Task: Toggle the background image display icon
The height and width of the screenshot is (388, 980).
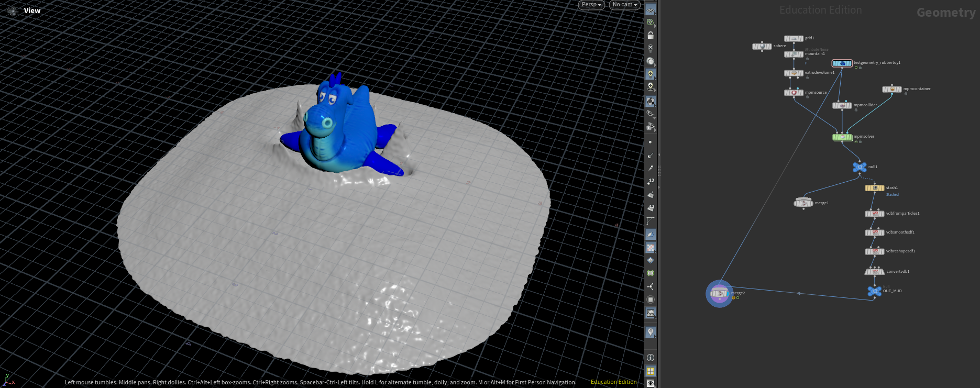Action: [x=651, y=313]
